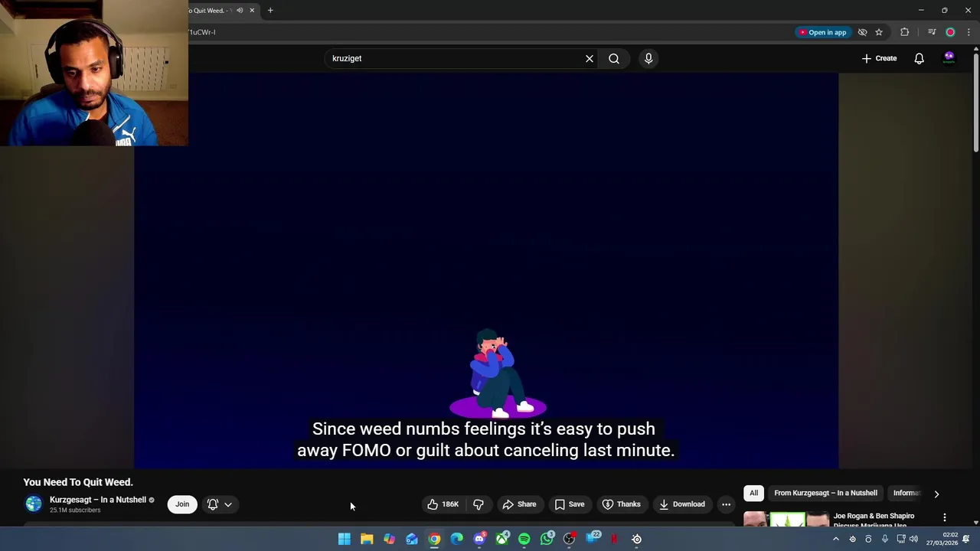980x551 pixels.
Task: Open the volume control in system tray
Action: (913, 539)
